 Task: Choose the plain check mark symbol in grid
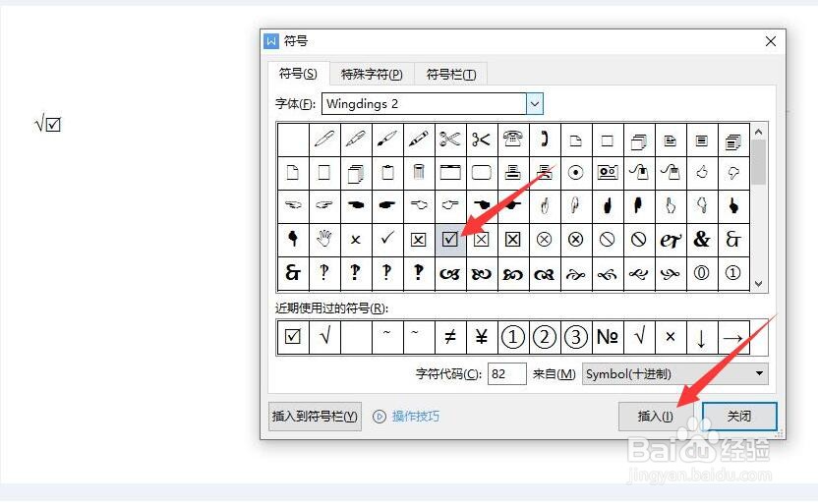point(387,240)
